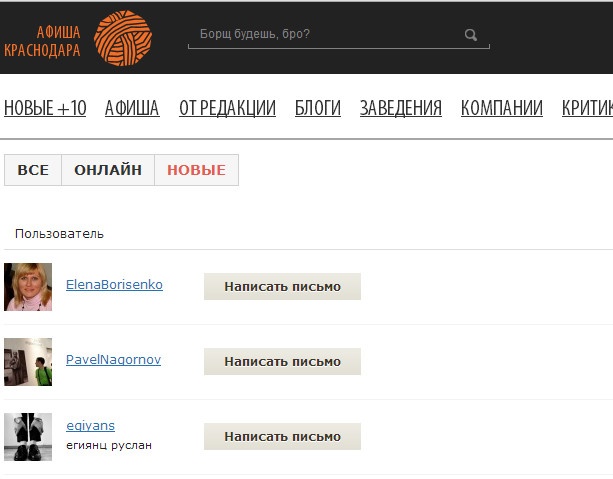Open the Афиша Краснодара site title

[x=42, y=41]
